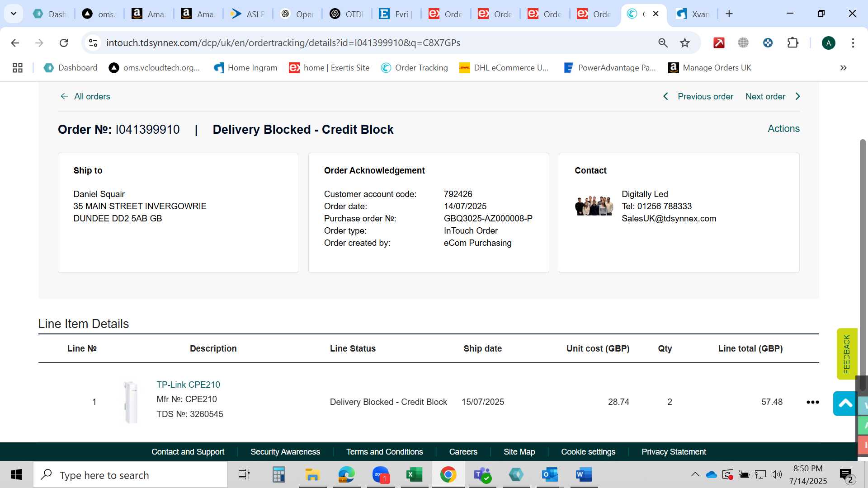Open the DHL eCommerce bookmark
868x488 pixels.
click(x=504, y=68)
